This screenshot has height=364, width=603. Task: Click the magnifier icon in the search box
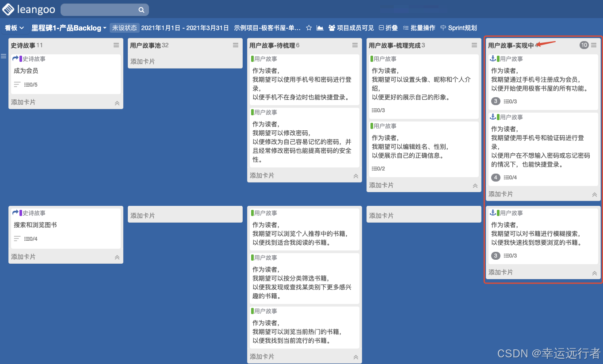tap(141, 10)
